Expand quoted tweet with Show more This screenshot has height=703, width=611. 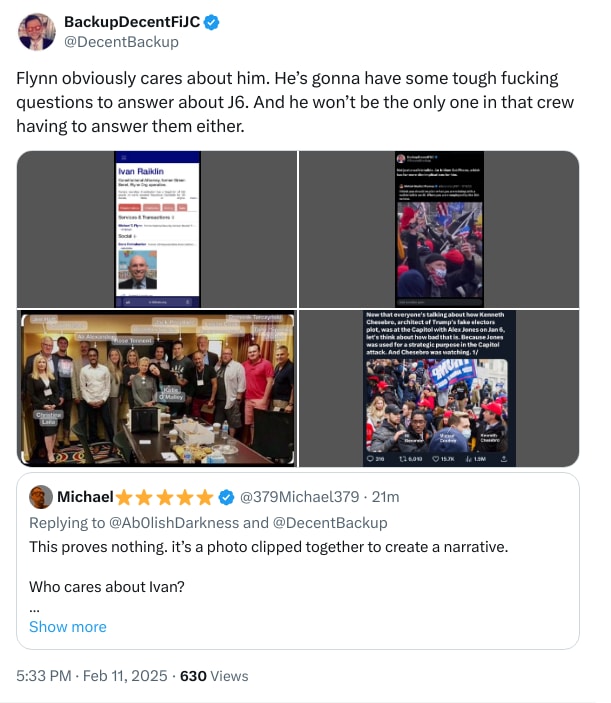pos(67,627)
